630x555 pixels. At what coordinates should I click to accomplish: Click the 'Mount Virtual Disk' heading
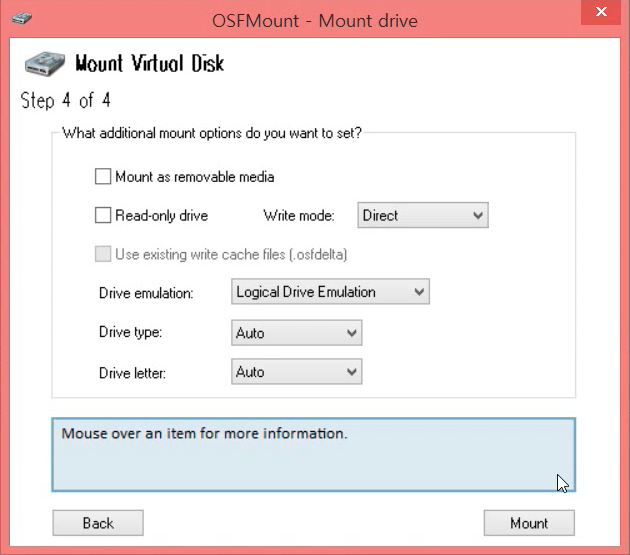(x=149, y=63)
